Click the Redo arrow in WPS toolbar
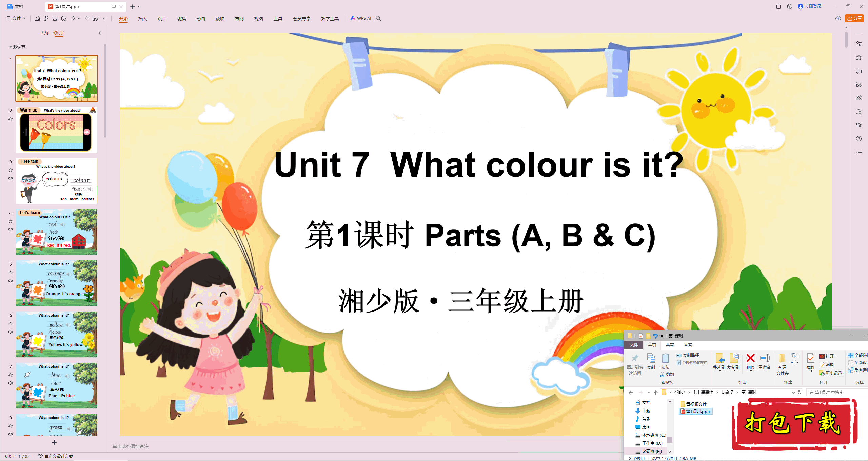This screenshot has height=461, width=868. 87,18
